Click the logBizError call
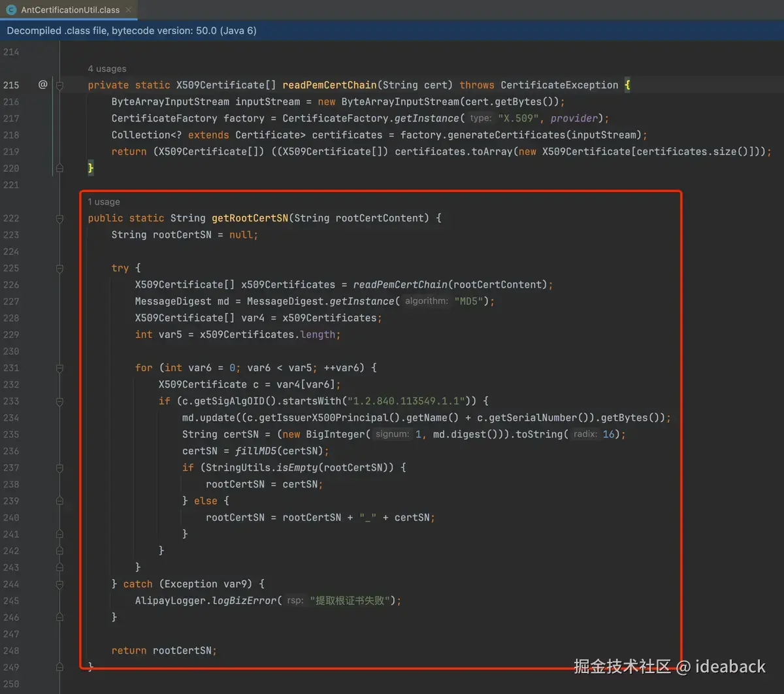This screenshot has width=784, height=694. (x=244, y=601)
